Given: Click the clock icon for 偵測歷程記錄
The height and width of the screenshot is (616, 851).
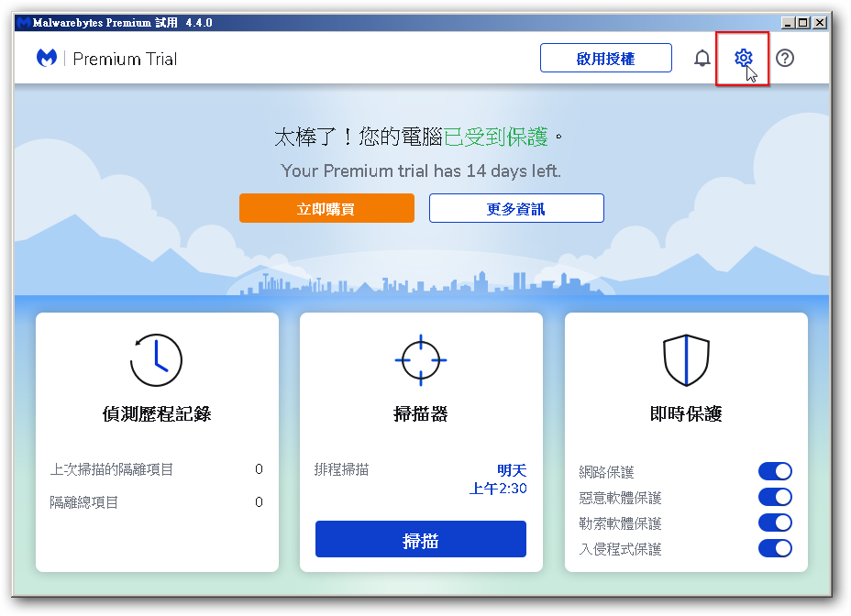Looking at the screenshot, I should 157,359.
